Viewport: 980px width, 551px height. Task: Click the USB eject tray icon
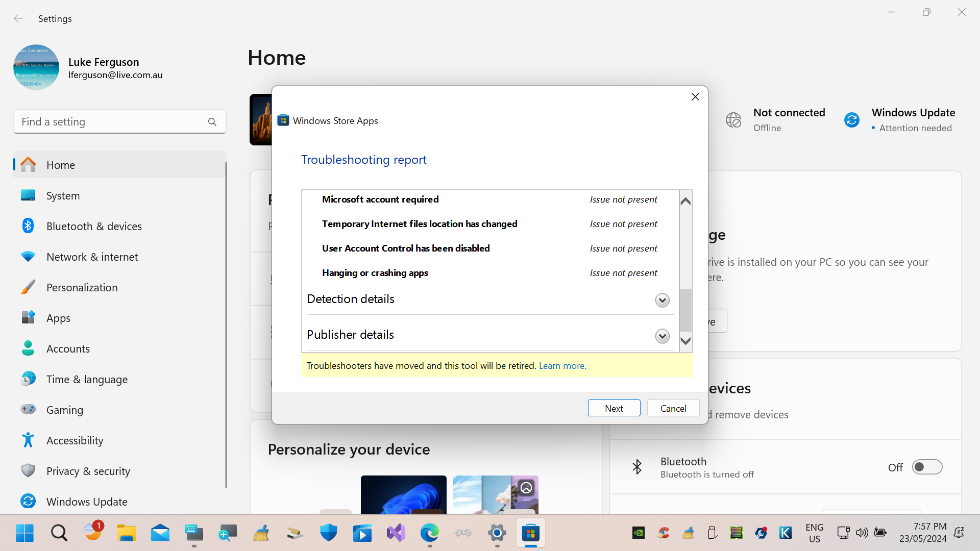(x=712, y=533)
